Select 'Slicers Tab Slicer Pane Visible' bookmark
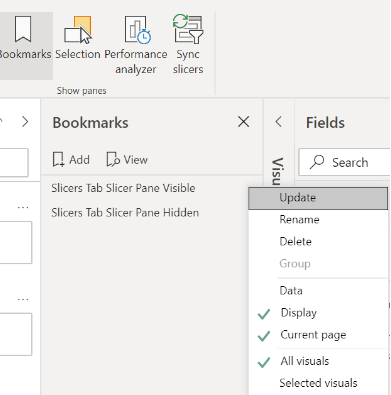 (x=123, y=188)
